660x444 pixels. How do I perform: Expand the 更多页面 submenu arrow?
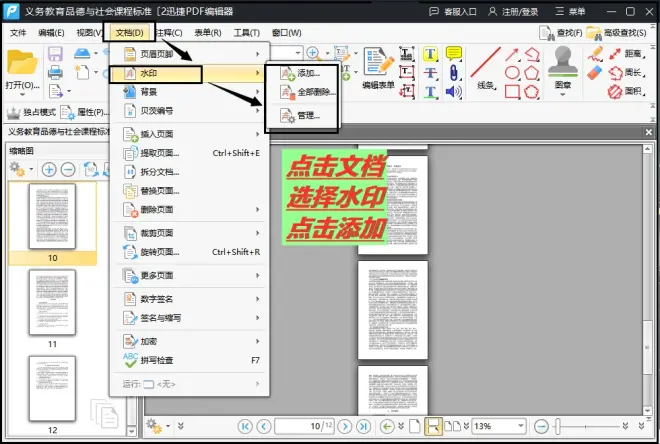(x=257, y=275)
